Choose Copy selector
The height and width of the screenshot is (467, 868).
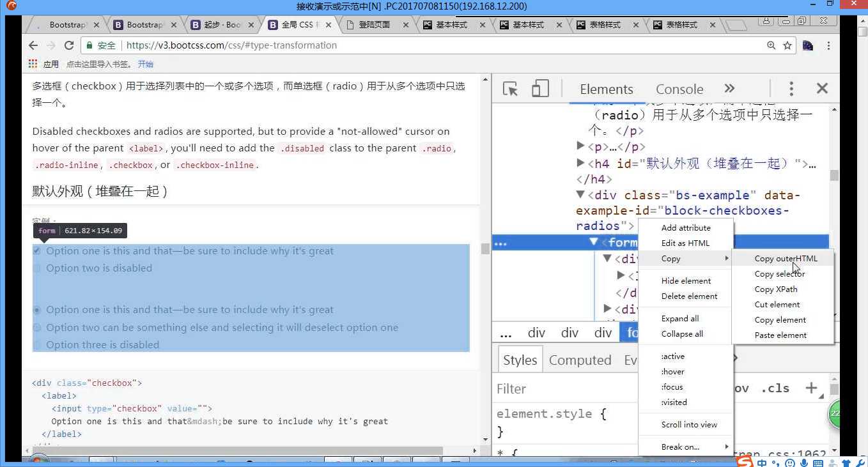pyautogui.click(x=779, y=273)
